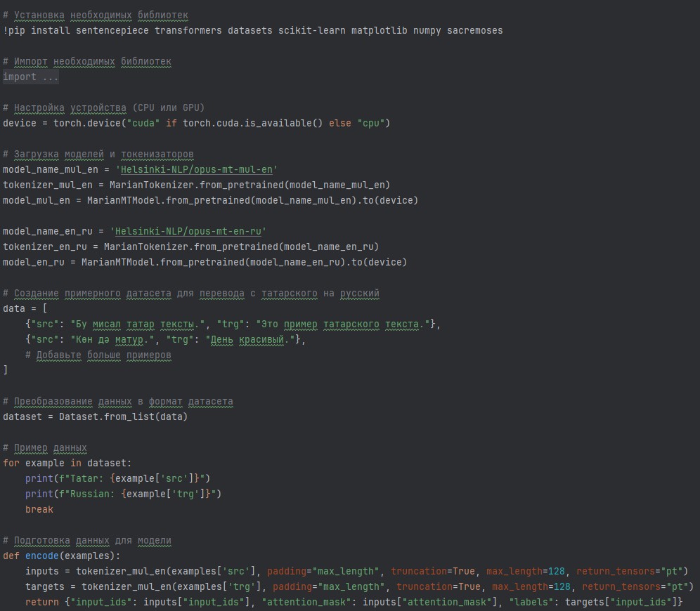Image resolution: width=700 pixels, height=611 pixels.
Task: Click the 'encode' function name
Action: [42, 556]
